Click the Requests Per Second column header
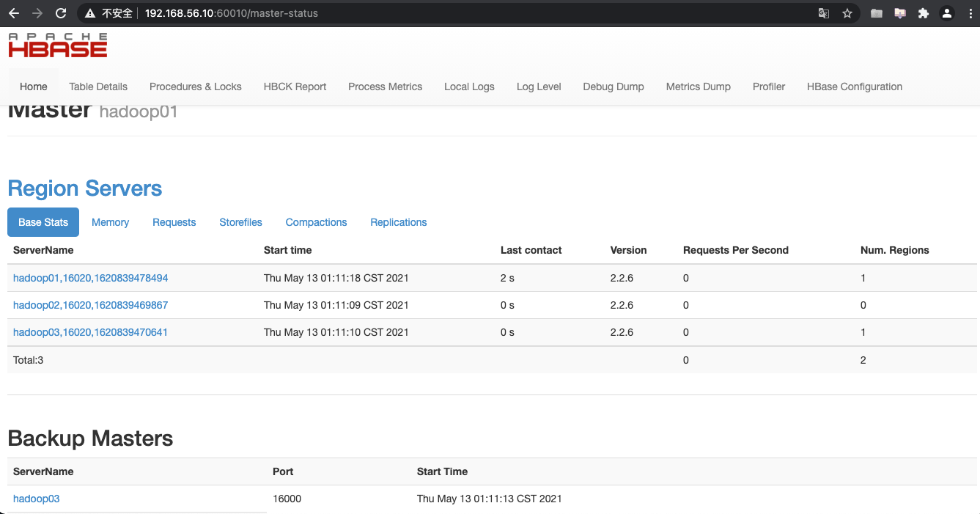 736,250
